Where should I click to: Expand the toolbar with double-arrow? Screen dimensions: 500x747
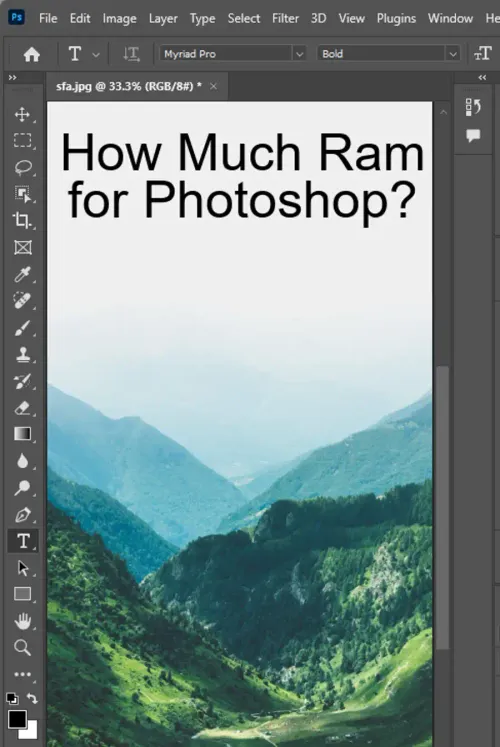12,77
